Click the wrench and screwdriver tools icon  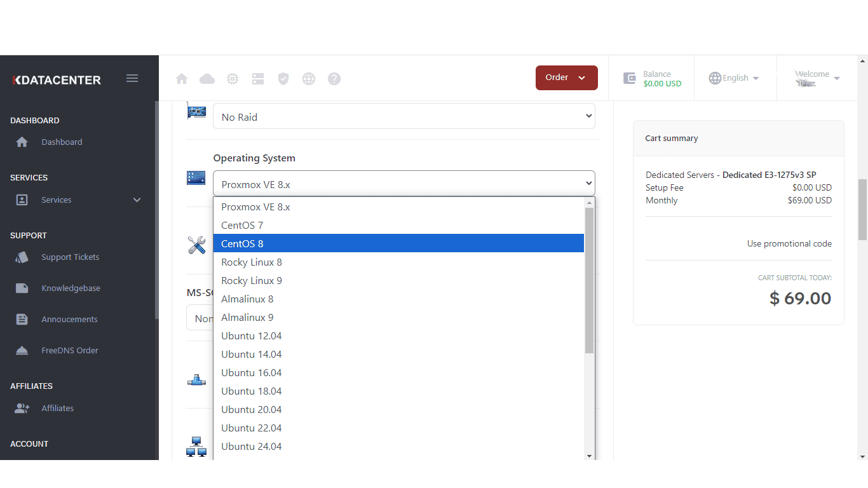click(196, 245)
